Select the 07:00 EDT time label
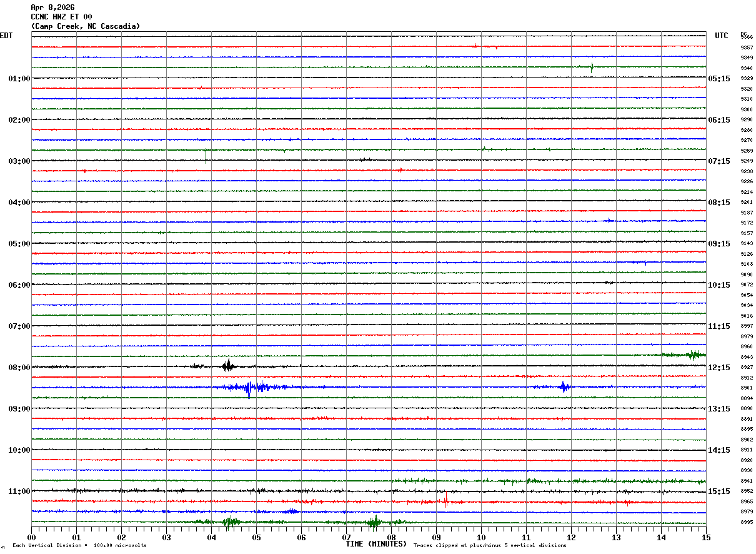This screenshot has width=756, height=554. pos(19,326)
